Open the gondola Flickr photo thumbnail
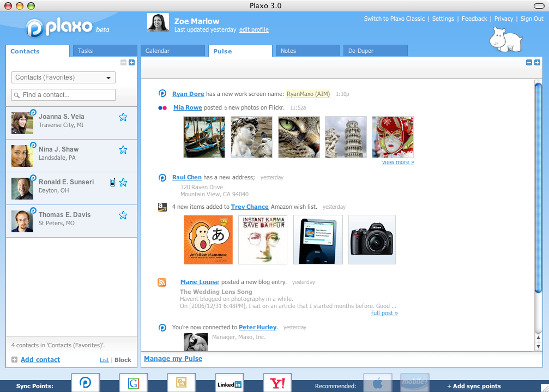Image resolution: width=549 pixels, height=392 pixels. coord(204,137)
